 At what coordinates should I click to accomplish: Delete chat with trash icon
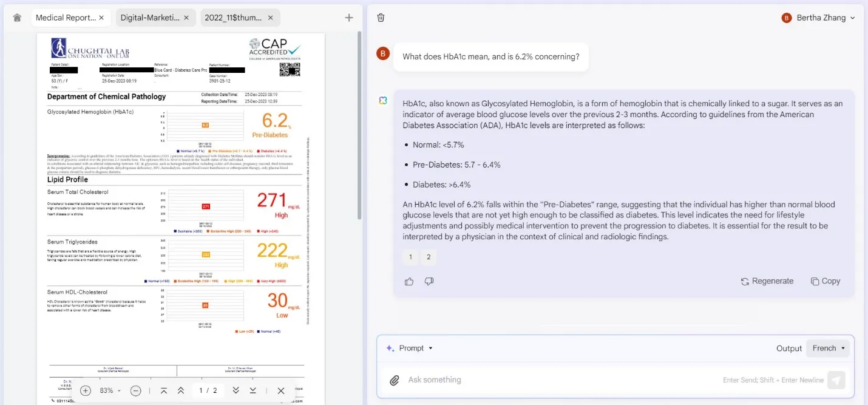tap(381, 18)
